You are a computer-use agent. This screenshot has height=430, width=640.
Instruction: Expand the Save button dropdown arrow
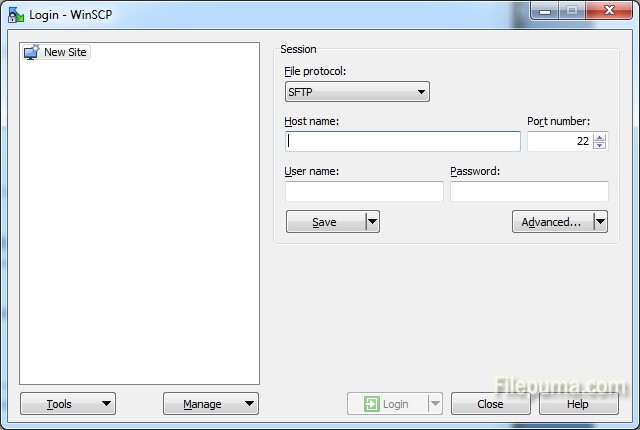click(372, 222)
